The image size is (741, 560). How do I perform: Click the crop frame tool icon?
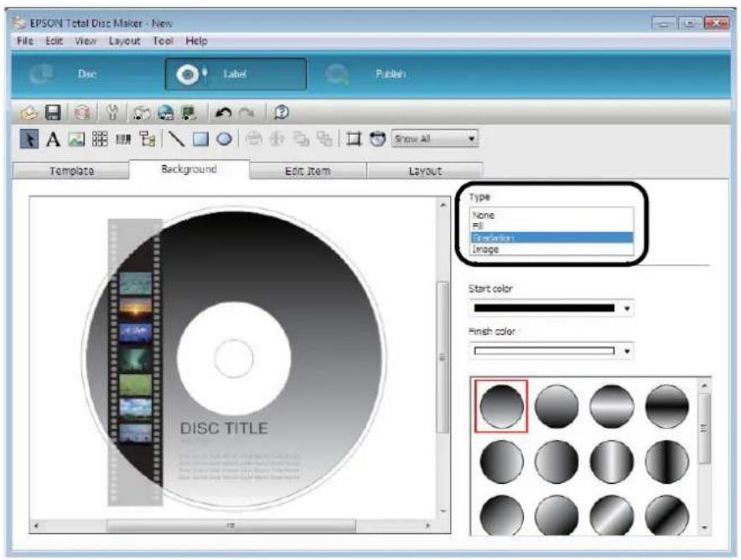(x=354, y=139)
